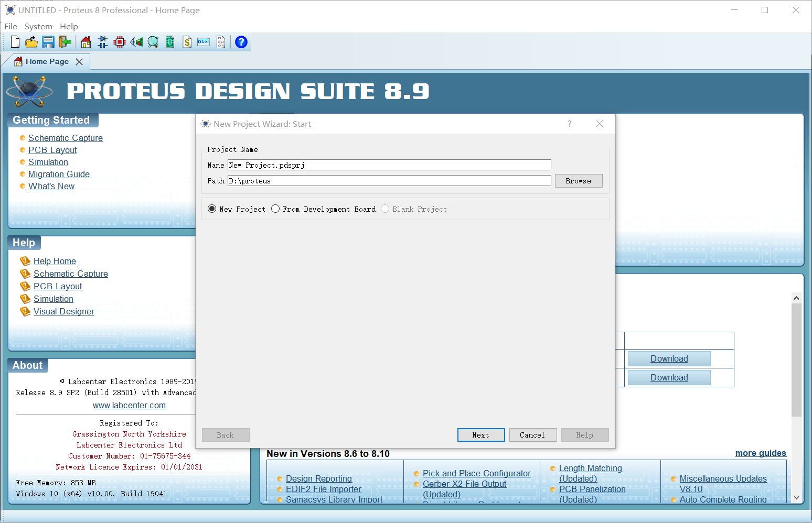Click the home page scrollbar down arrow
The height and width of the screenshot is (523, 812).
(796, 498)
